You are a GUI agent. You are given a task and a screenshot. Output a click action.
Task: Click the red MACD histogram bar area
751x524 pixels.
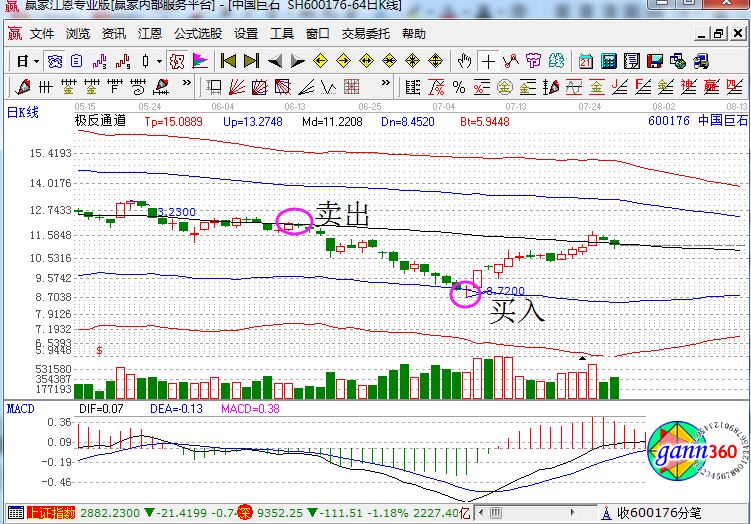pos(600,432)
